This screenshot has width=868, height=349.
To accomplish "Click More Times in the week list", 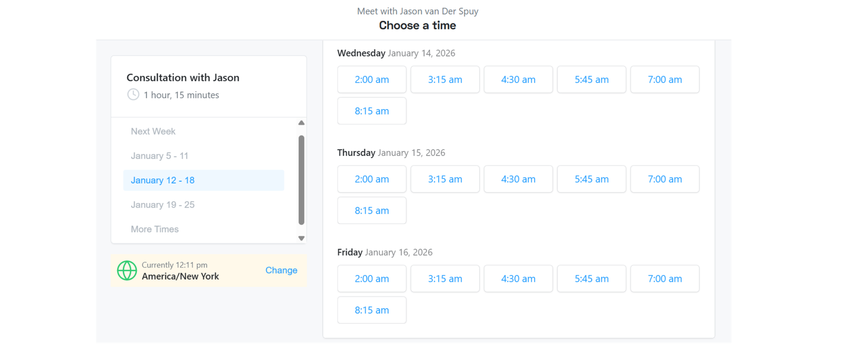I will (x=155, y=229).
